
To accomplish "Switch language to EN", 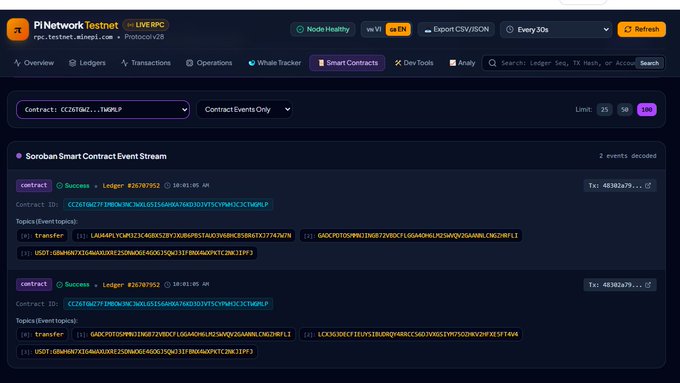I will coord(398,29).
